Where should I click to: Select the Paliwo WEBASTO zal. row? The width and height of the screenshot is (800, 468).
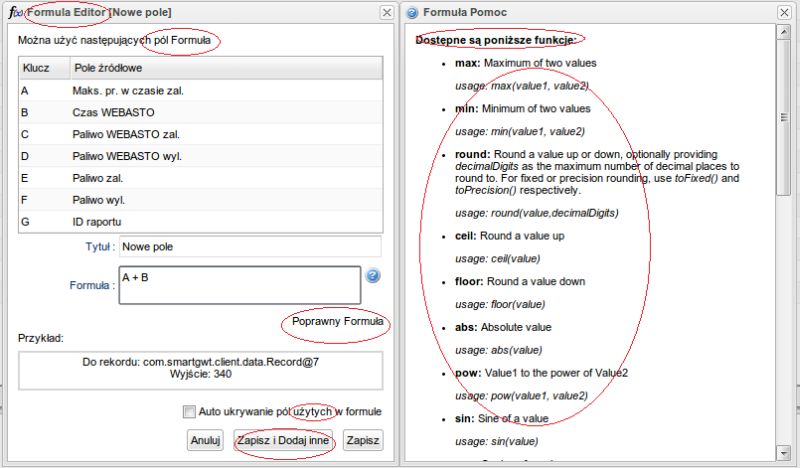[200, 134]
